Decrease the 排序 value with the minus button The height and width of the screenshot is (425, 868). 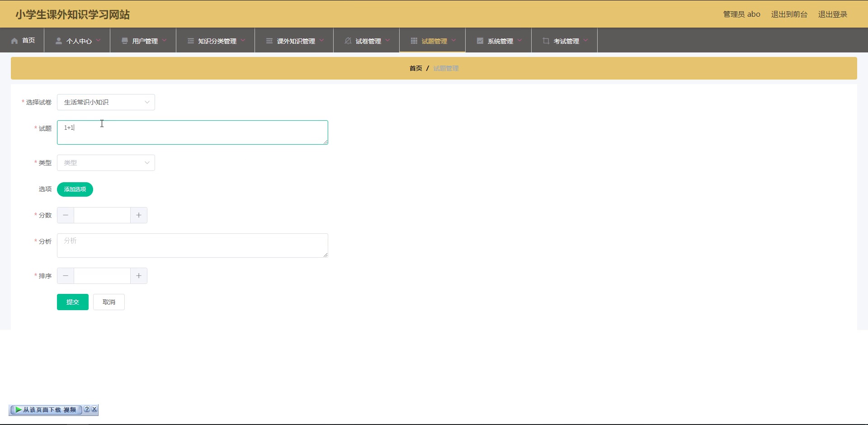point(66,276)
